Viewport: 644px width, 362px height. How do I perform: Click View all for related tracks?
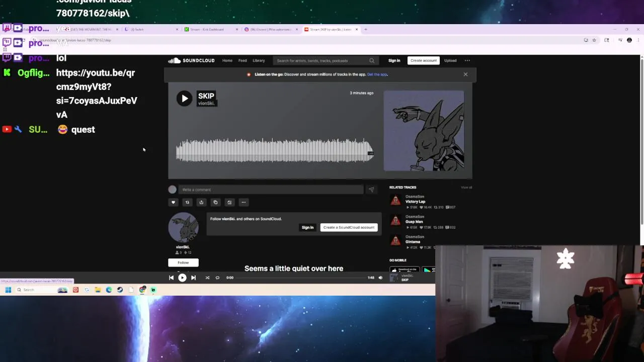tap(466, 187)
